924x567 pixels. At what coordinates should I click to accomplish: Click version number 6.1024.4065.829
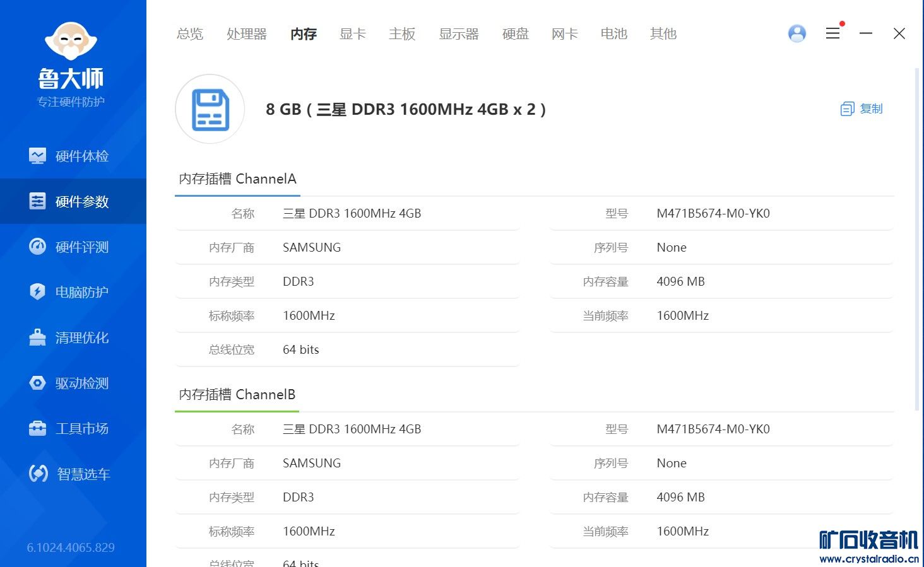tap(71, 547)
